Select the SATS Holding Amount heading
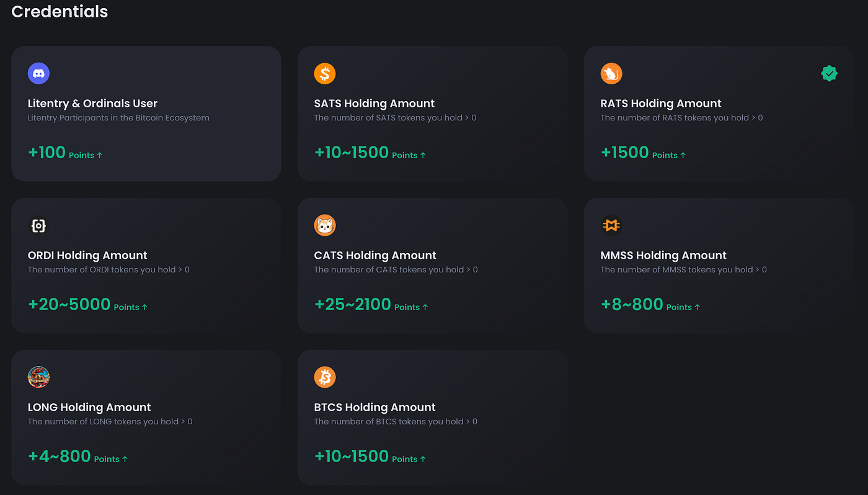The image size is (868, 495). [374, 104]
